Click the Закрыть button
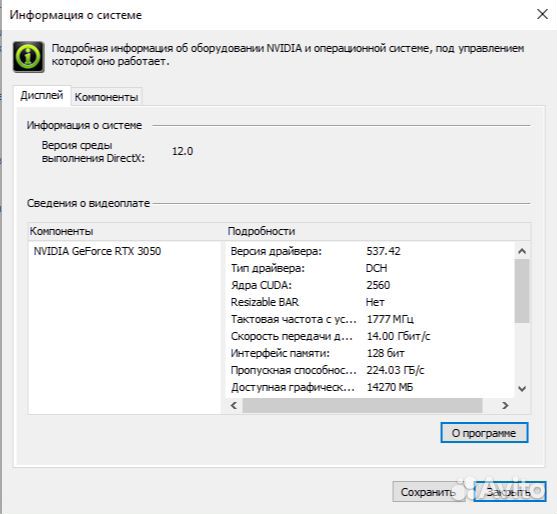This screenshot has height=514, width=557. [x=509, y=492]
